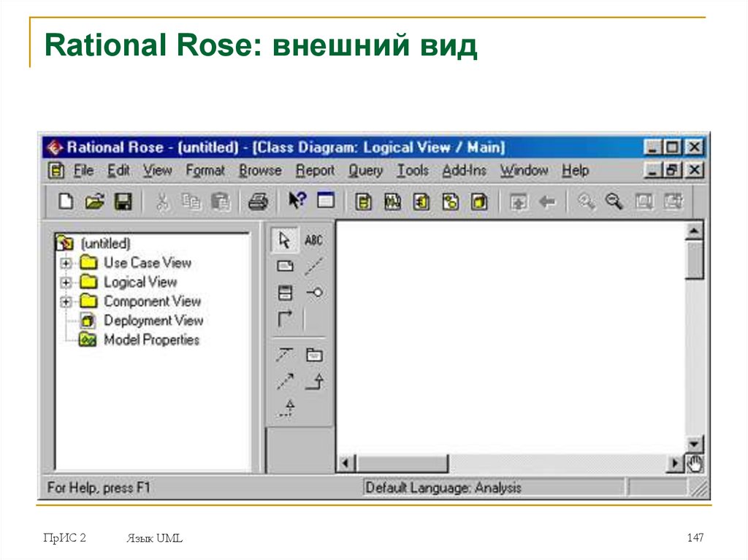Click the Zoom Out magnifier icon
Image resolution: width=748 pixels, height=560 pixels.
pyautogui.click(x=614, y=202)
